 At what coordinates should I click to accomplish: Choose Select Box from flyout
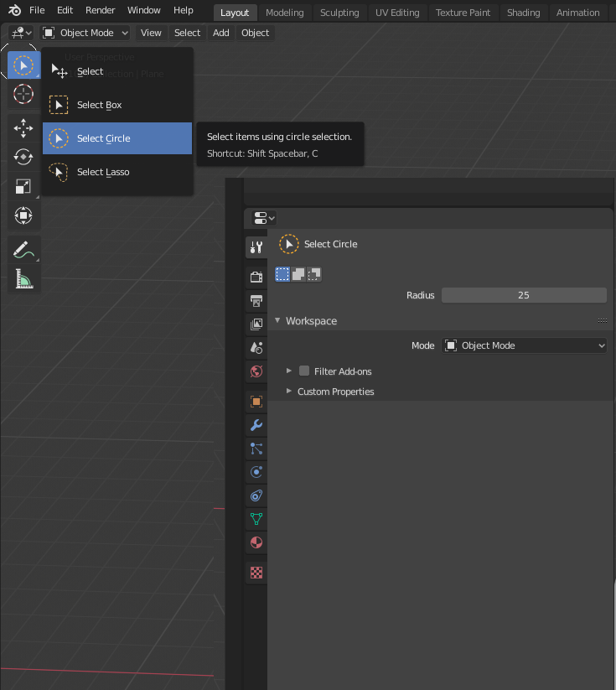(x=117, y=105)
